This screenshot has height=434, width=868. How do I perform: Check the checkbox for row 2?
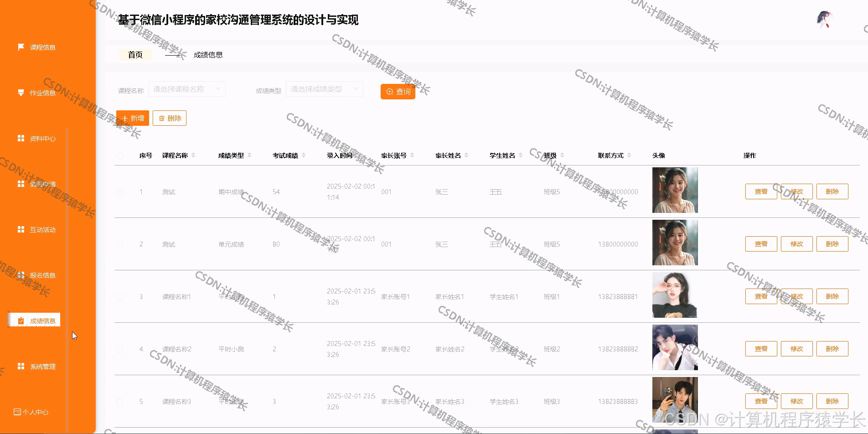pyautogui.click(x=120, y=245)
